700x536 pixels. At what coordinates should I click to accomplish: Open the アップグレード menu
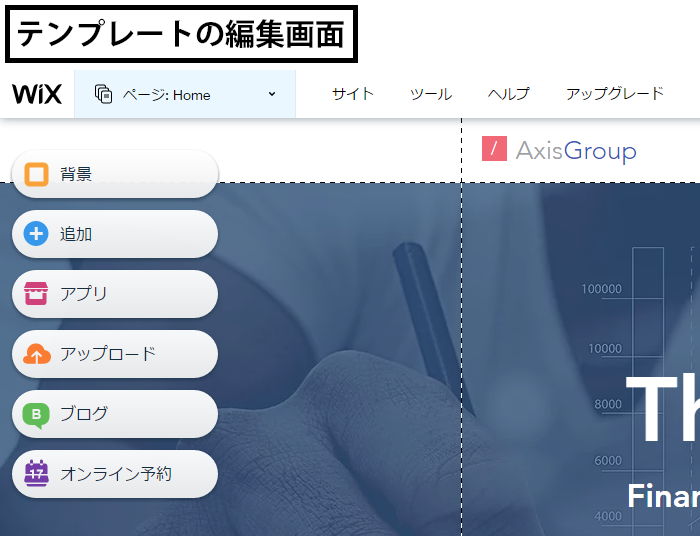coord(614,94)
